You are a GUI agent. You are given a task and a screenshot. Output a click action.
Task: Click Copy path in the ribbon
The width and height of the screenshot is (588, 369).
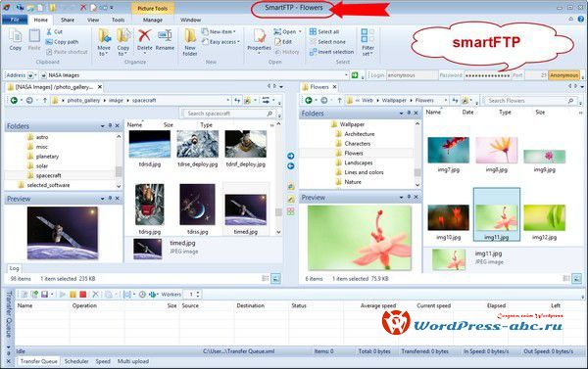[x=63, y=42]
